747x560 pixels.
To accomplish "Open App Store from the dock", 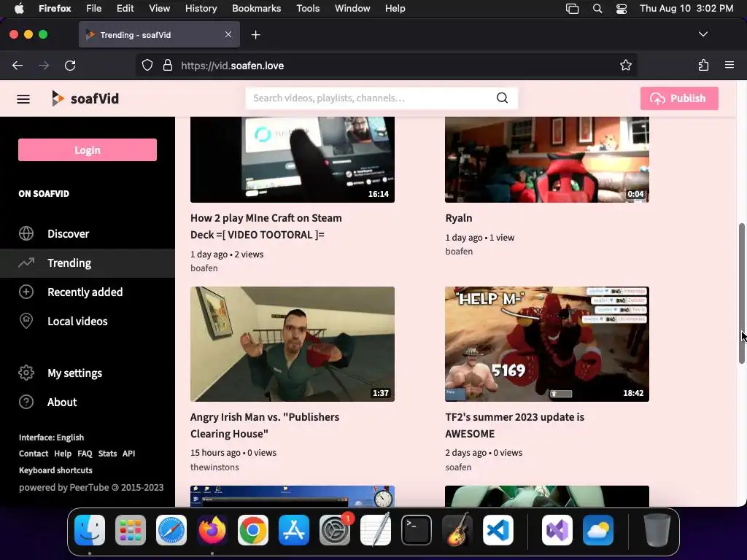I will click(x=294, y=530).
